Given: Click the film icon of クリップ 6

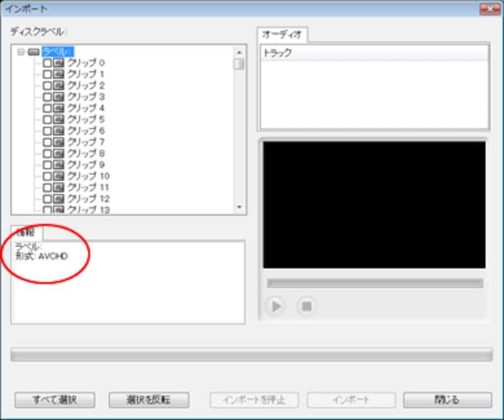Looking at the screenshot, I should coord(59,131).
